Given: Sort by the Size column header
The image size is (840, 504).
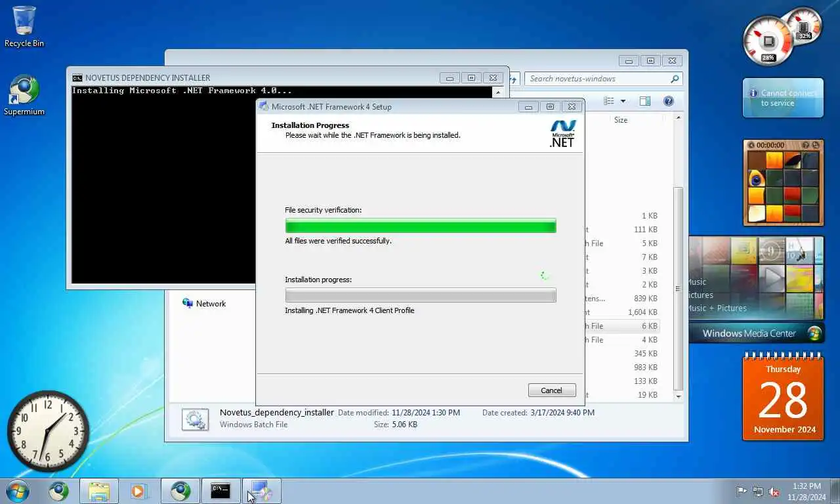Looking at the screenshot, I should 620,120.
